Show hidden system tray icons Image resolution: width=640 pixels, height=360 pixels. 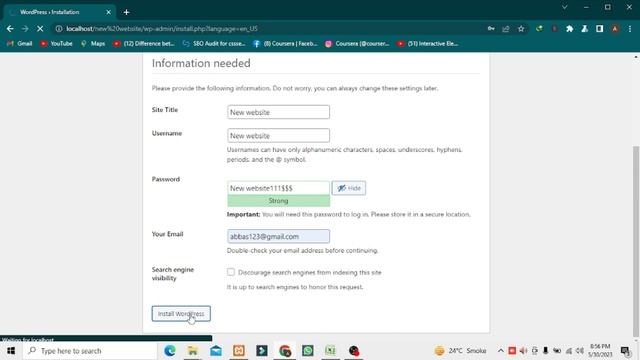tap(500, 351)
